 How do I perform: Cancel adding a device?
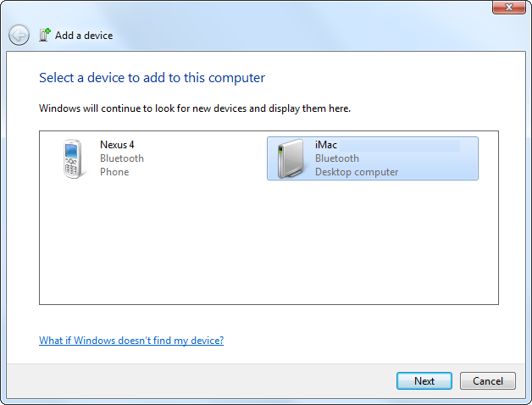tap(487, 381)
